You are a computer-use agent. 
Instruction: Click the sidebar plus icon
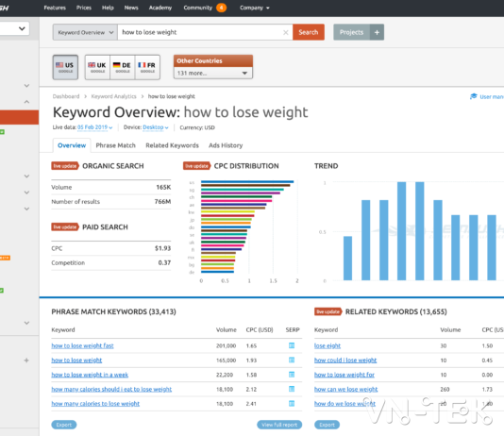[26, 361]
